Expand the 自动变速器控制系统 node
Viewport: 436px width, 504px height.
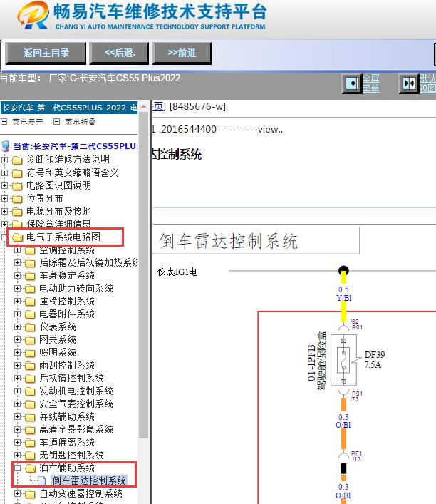coord(17,493)
